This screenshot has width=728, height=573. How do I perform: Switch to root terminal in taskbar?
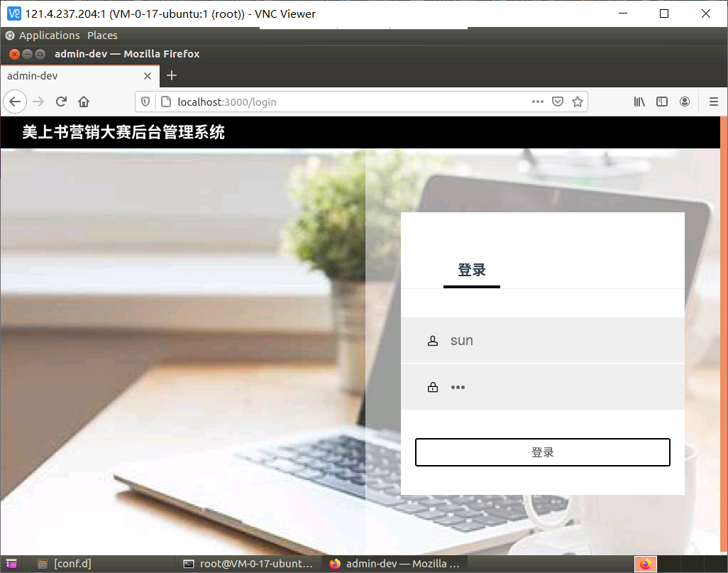pyautogui.click(x=248, y=564)
